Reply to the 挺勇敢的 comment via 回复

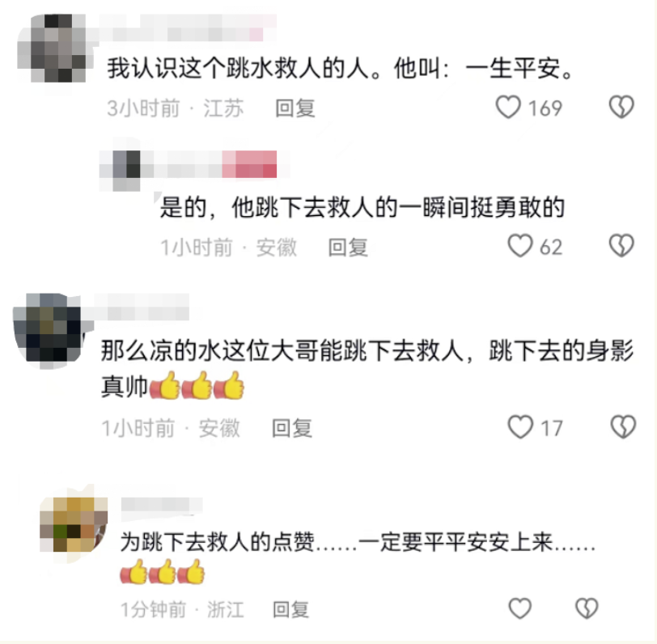click(348, 248)
